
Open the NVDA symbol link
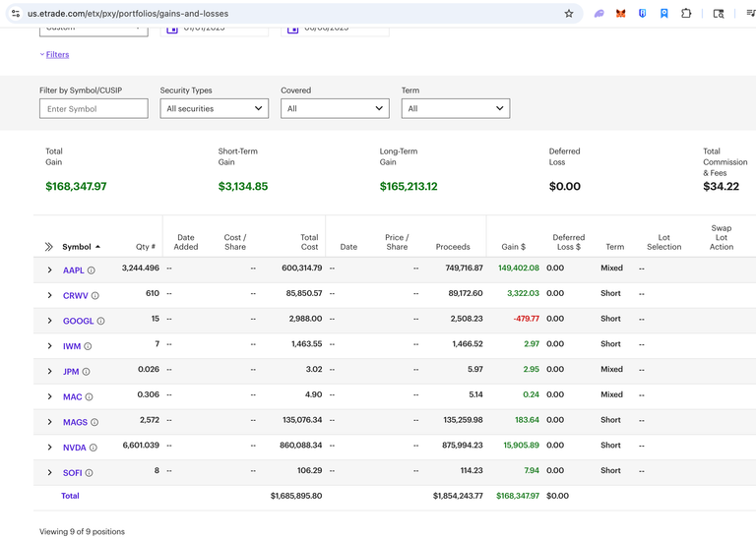(74, 448)
